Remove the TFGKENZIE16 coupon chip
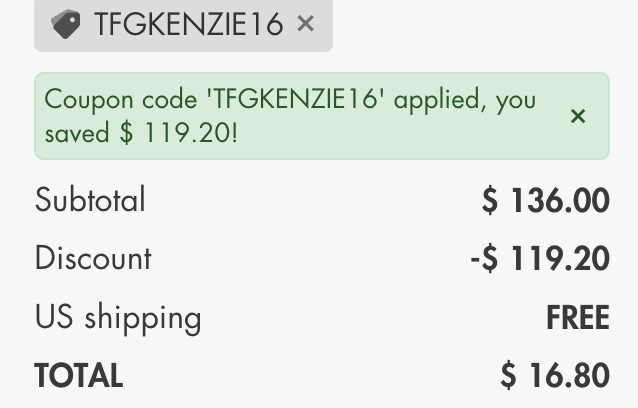 coord(306,23)
